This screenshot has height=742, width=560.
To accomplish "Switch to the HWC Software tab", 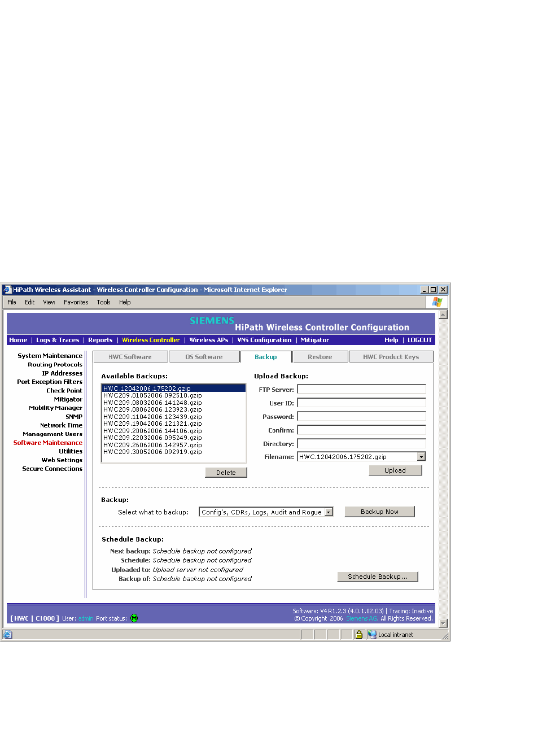I will tap(130, 357).
